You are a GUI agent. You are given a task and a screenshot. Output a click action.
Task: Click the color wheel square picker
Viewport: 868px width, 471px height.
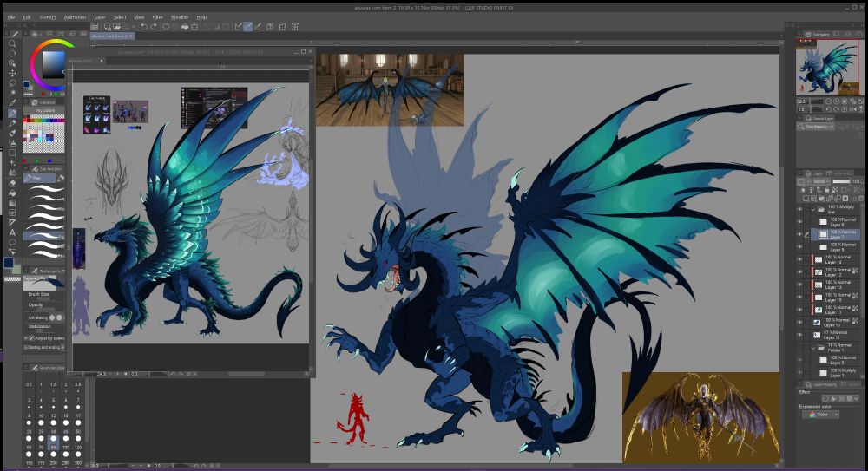pos(53,63)
